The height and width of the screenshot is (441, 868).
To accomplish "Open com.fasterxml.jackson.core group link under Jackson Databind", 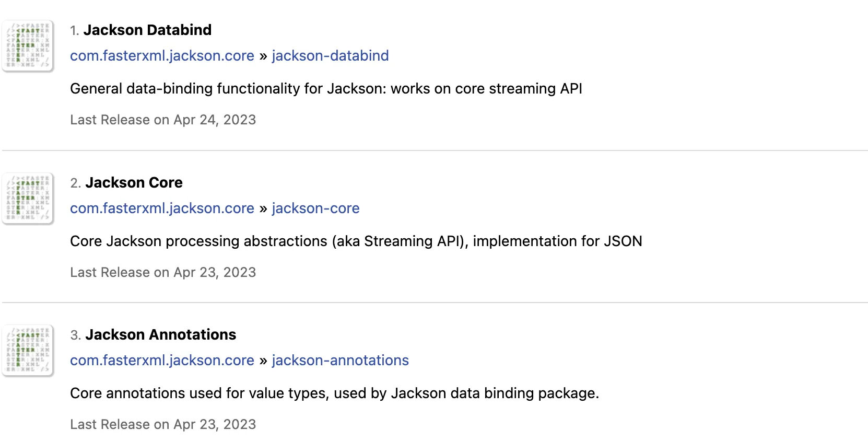I will pyautogui.click(x=162, y=56).
